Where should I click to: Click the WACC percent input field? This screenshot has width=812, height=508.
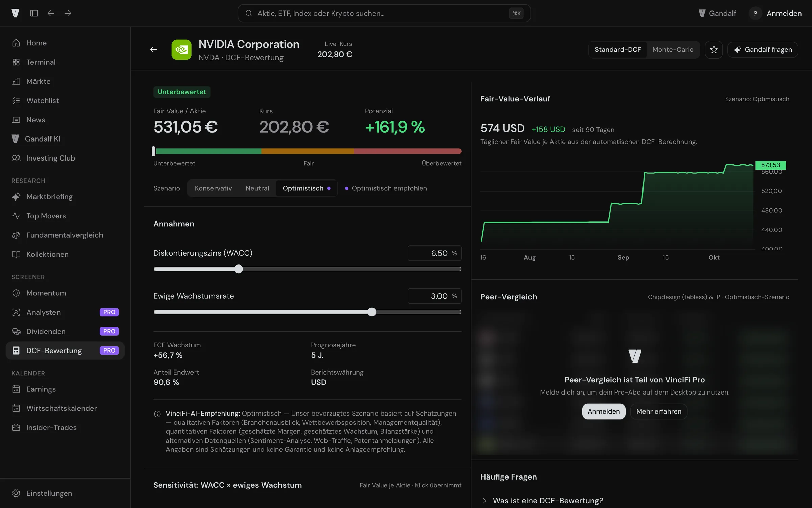[434, 253]
